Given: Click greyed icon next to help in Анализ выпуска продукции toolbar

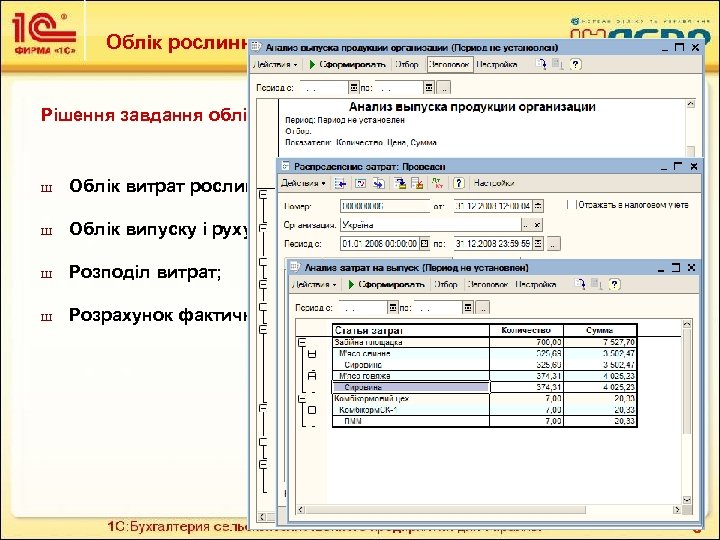Looking at the screenshot, I should point(557,64).
